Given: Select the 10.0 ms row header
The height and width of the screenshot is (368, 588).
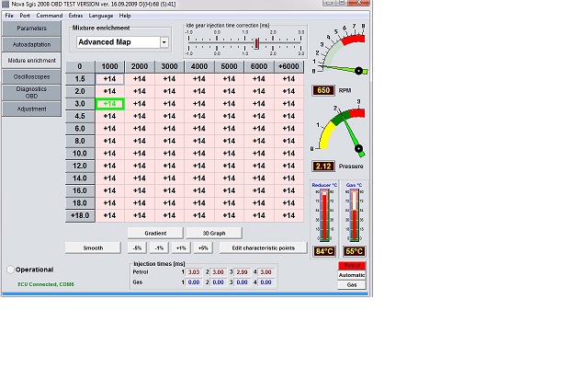Looking at the screenshot, I should point(80,154).
